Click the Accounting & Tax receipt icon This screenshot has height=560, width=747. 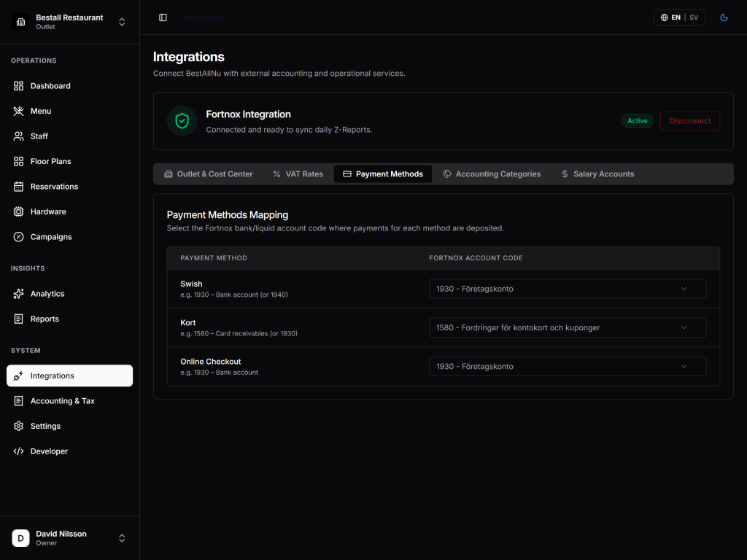click(x=18, y=401)
